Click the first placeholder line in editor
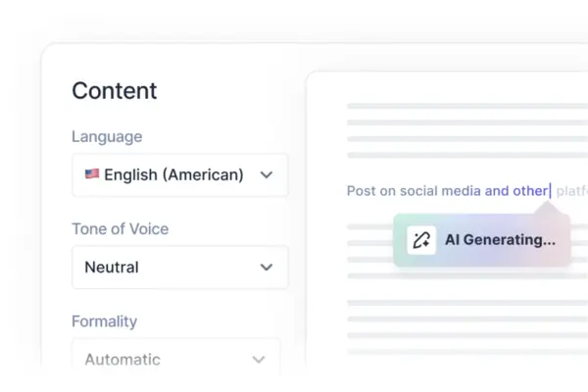Screen dimensions: 588x392 point(467,106)
